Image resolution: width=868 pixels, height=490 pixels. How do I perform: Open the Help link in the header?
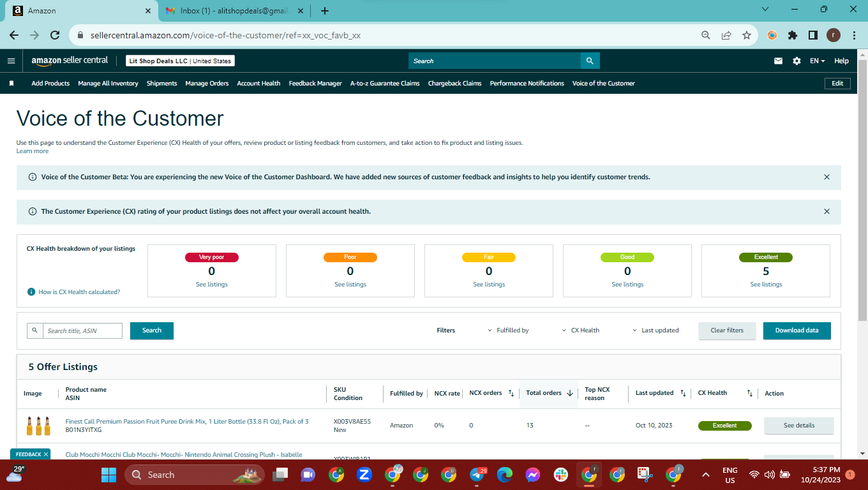coord(842,61)
